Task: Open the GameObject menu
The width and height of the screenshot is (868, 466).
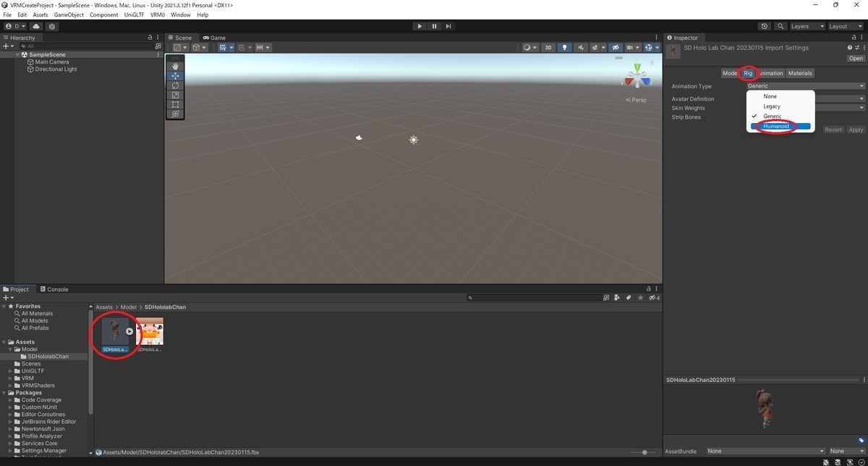Action: 69,14
